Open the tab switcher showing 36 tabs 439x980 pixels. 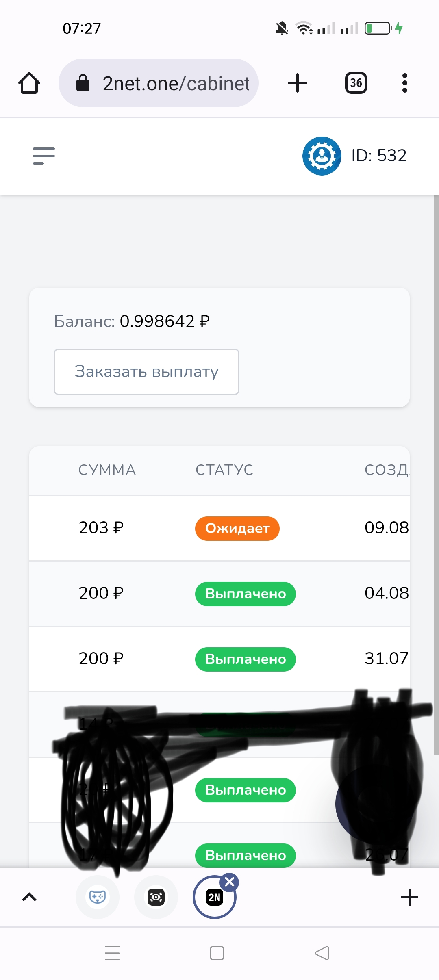tap(356, 83)
